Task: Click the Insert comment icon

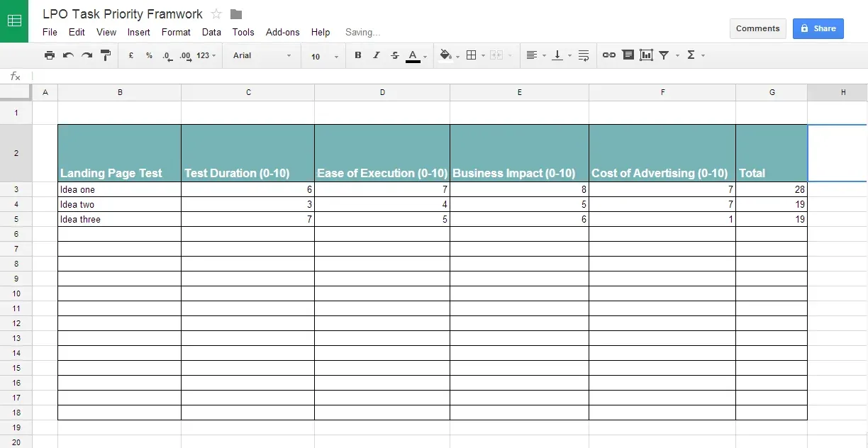Action: (x=628, y=55)
